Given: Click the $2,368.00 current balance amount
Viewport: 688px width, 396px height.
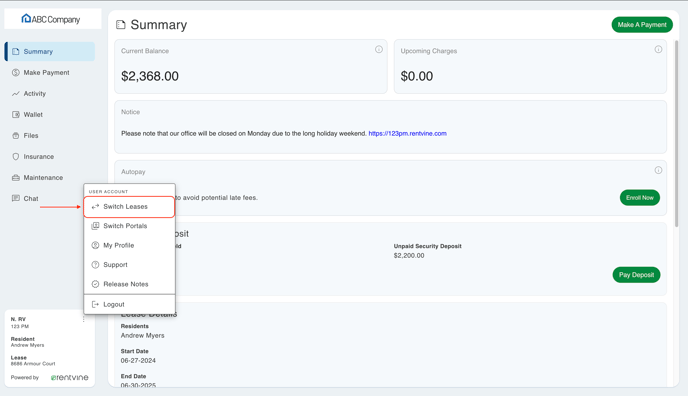Looking at the screenshot, I should (x=150, y=76).
